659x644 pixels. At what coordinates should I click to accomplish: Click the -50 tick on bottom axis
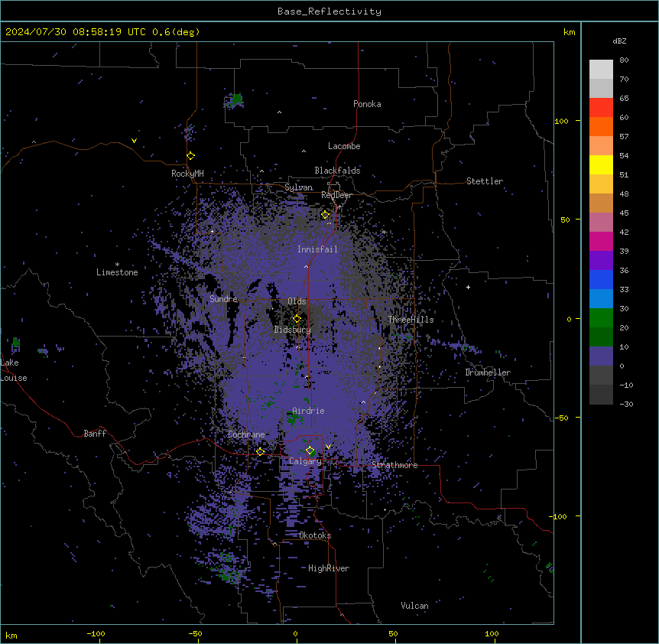point(195,633)
